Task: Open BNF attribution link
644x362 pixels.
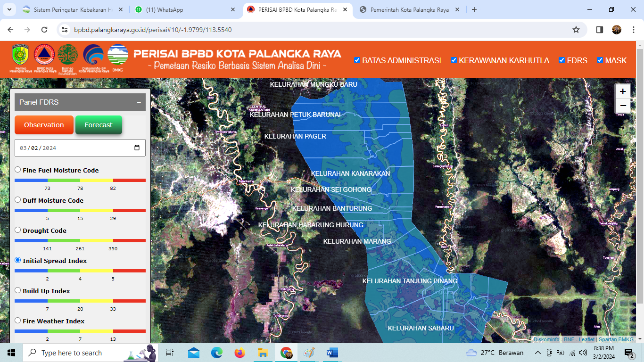Action: click(569, 339)
